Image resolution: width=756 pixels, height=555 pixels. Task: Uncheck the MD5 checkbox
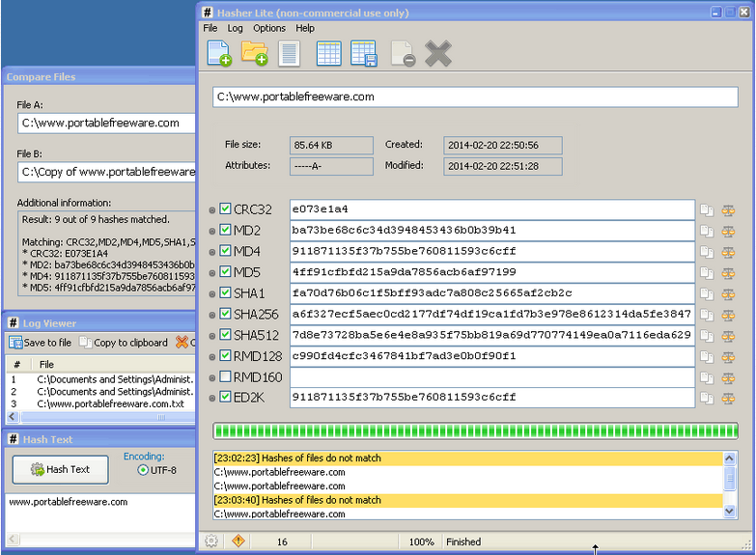tap(225, 271)
